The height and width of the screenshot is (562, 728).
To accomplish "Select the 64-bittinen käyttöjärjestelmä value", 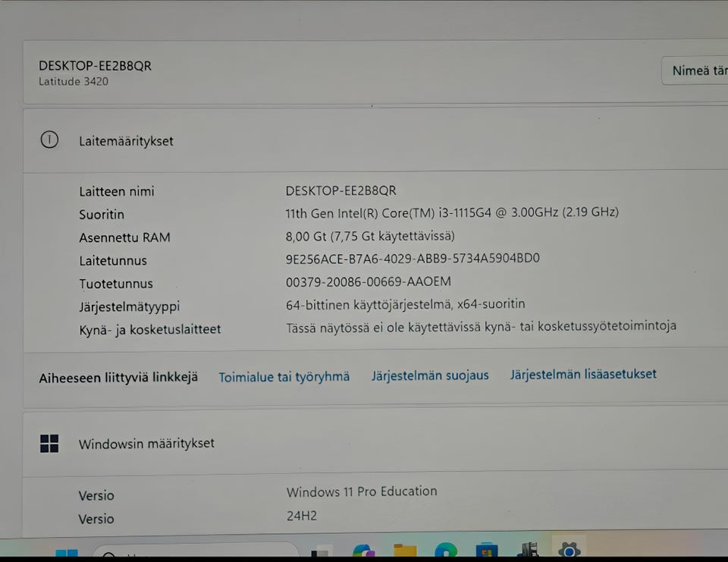I will point(405,305).
